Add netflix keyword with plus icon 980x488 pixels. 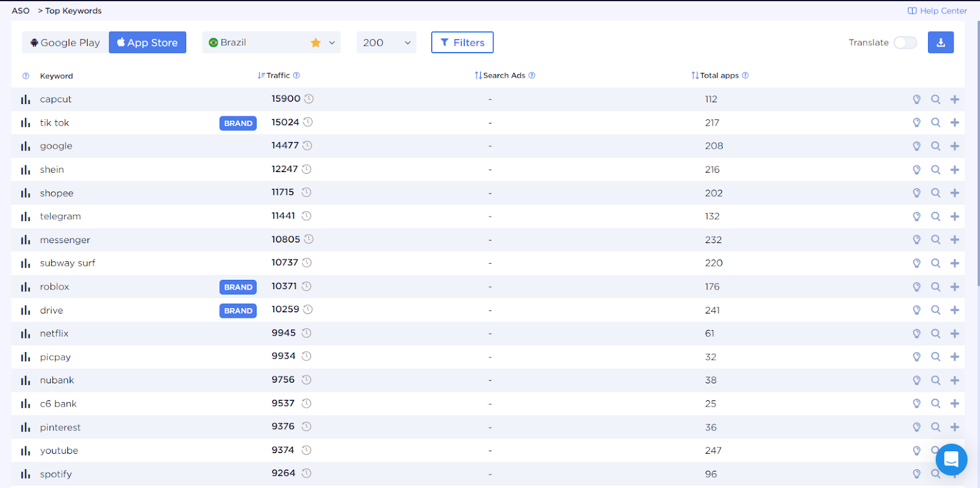954,334
